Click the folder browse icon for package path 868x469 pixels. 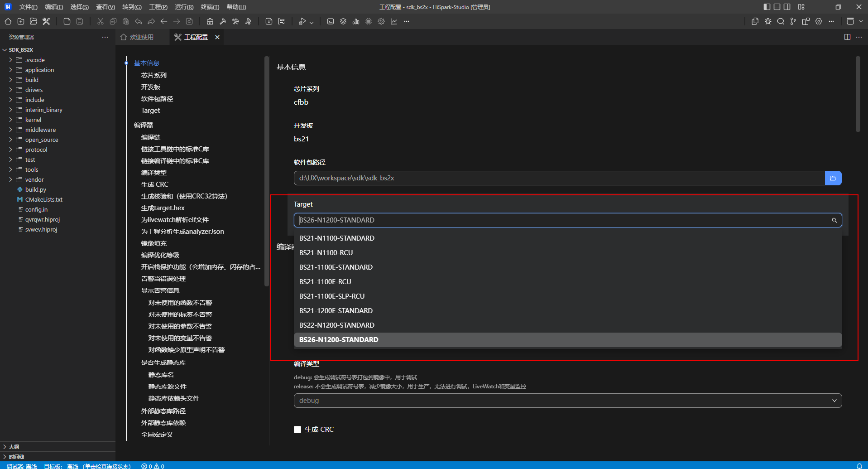point(833,178)
